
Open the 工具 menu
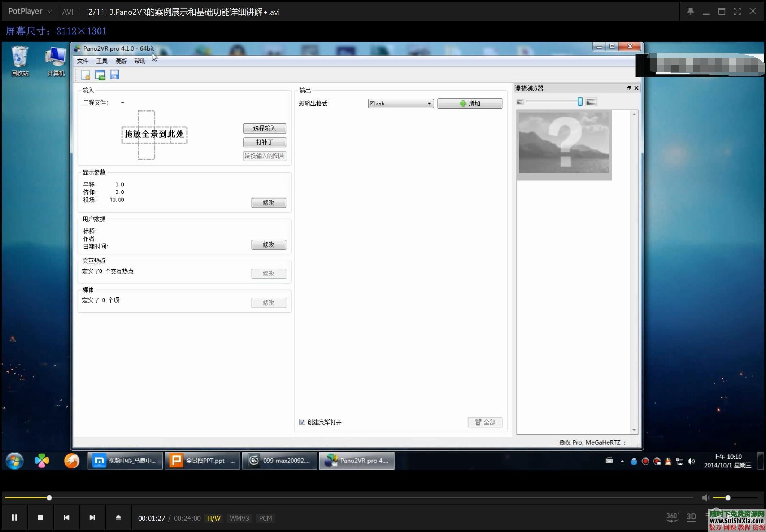pos(102,61)
